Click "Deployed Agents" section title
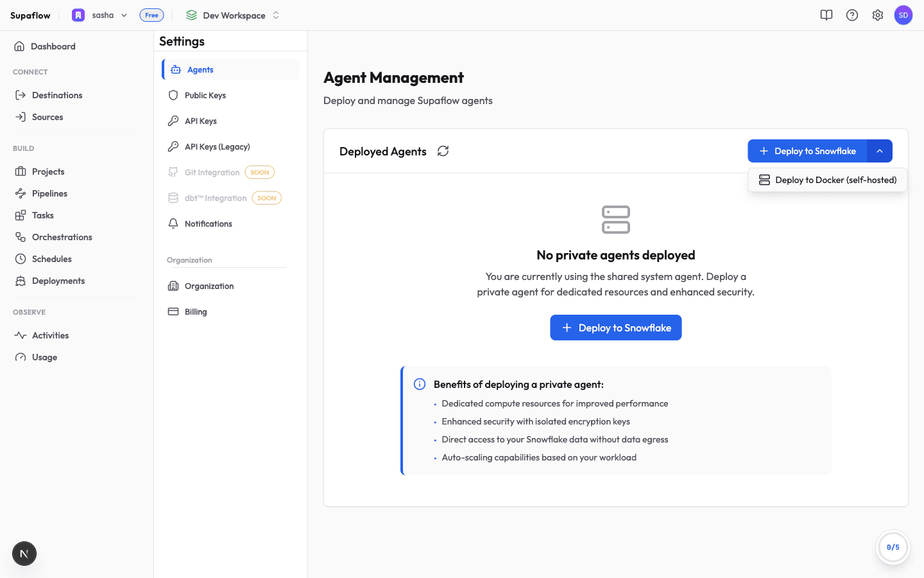Image resolution: width=924 pixels, height=578 pixels. coord(383,152)
